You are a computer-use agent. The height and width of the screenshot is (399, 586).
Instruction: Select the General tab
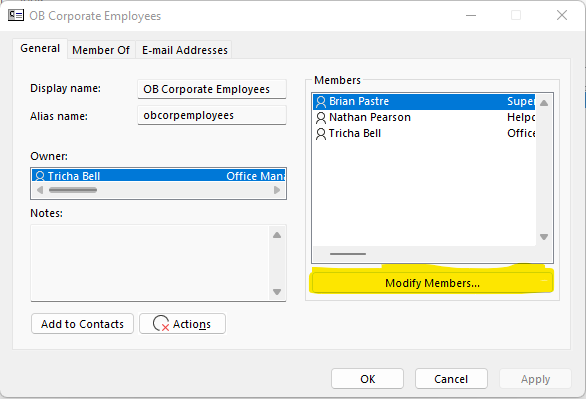tap(40, 49)
